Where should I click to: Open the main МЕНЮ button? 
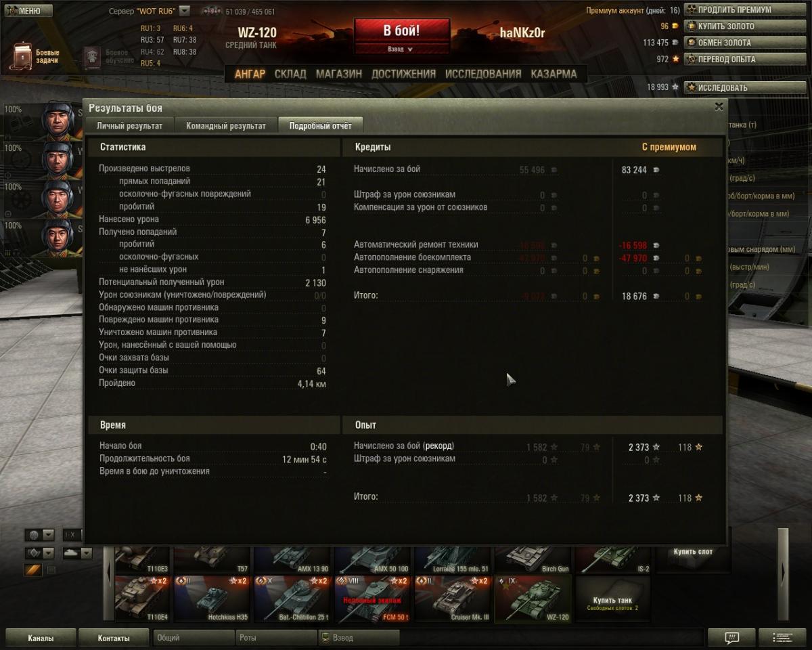click(x=28, y=10)
